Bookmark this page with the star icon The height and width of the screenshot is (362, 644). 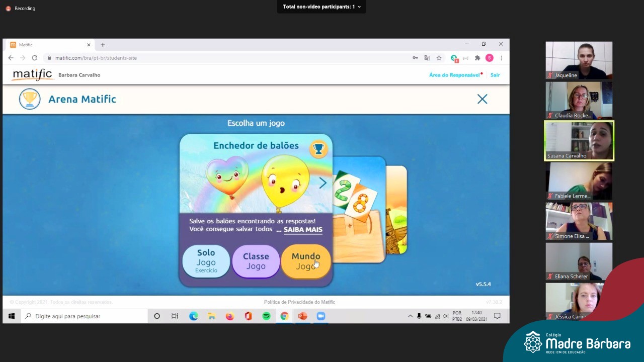click(x=439, y=58)
